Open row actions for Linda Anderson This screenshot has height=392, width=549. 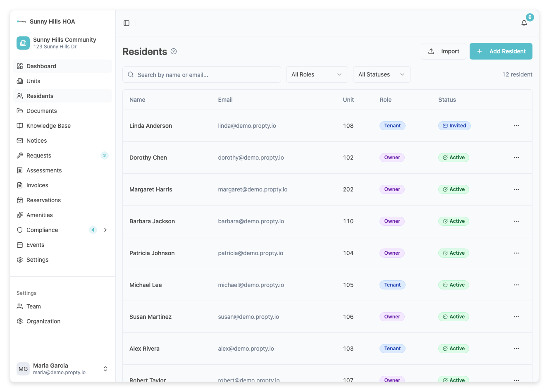(x=516, y=126)
